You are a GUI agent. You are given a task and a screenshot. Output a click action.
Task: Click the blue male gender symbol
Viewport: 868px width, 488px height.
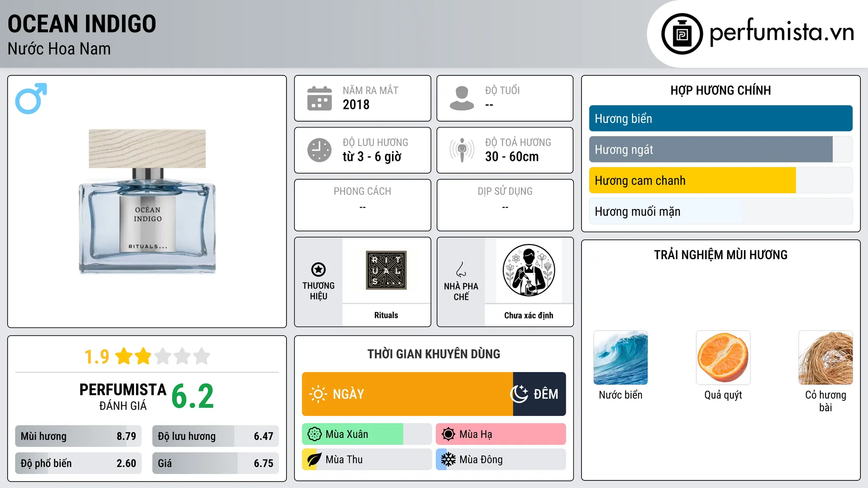pos(31,98)
